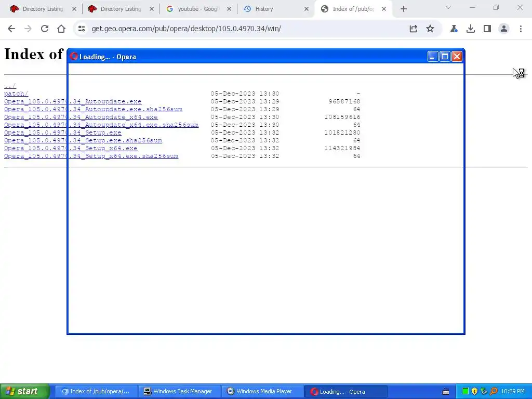The image size is (532, 399).
Task: Switch to Loading Opera taskbar button
Action: pos(345,392)
